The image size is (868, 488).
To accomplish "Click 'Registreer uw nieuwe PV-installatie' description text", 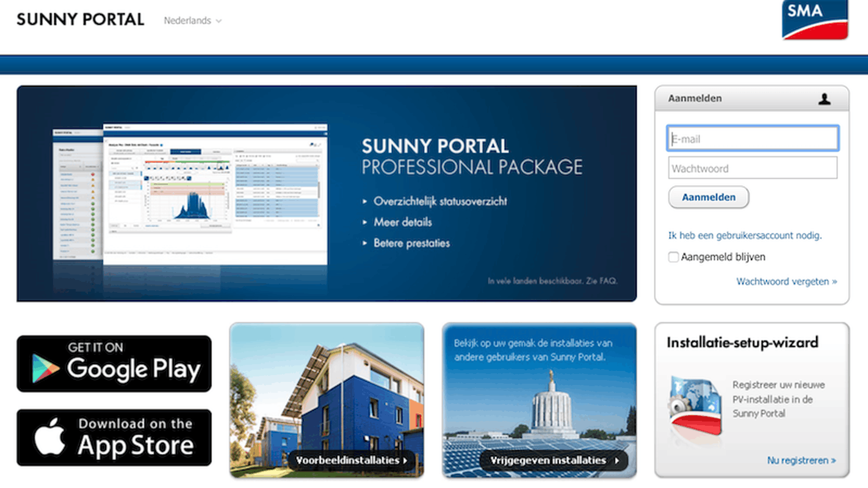I will pos(779,399).
